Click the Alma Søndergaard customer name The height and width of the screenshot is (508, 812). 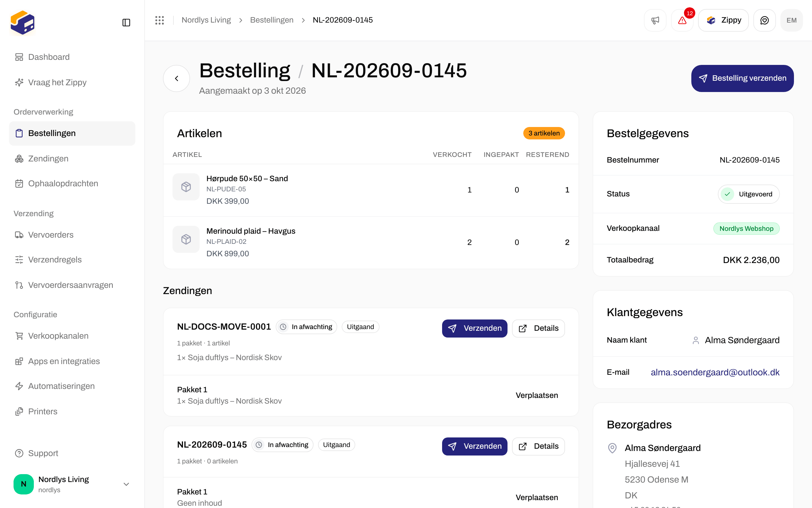tap(742, 340)
